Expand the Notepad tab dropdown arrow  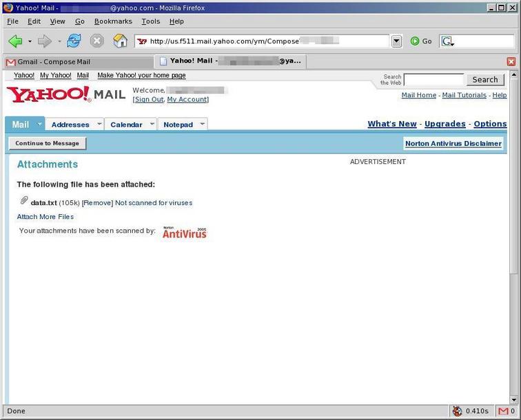pos(202,124)
